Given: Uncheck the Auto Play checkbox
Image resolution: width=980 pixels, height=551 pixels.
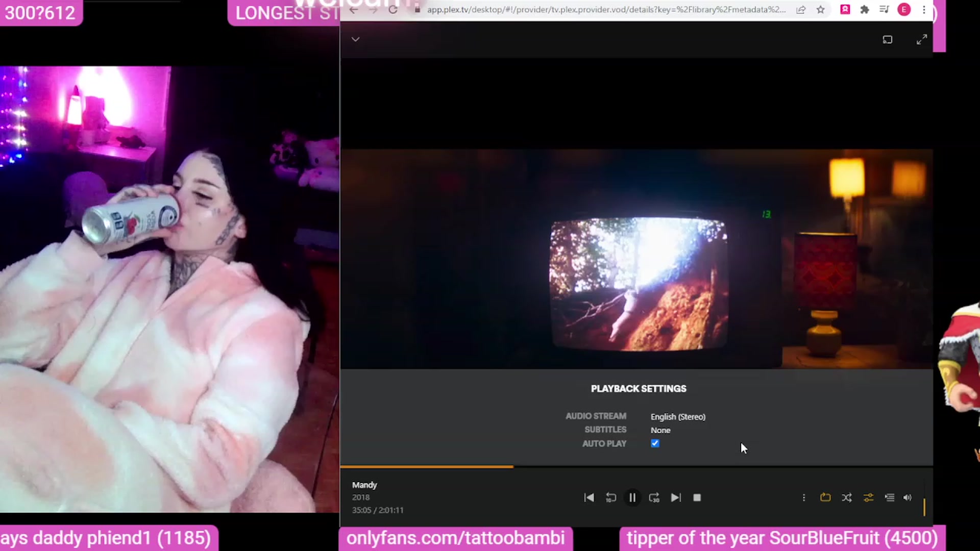Looking at the screenshot, I should tap(655, 443).
